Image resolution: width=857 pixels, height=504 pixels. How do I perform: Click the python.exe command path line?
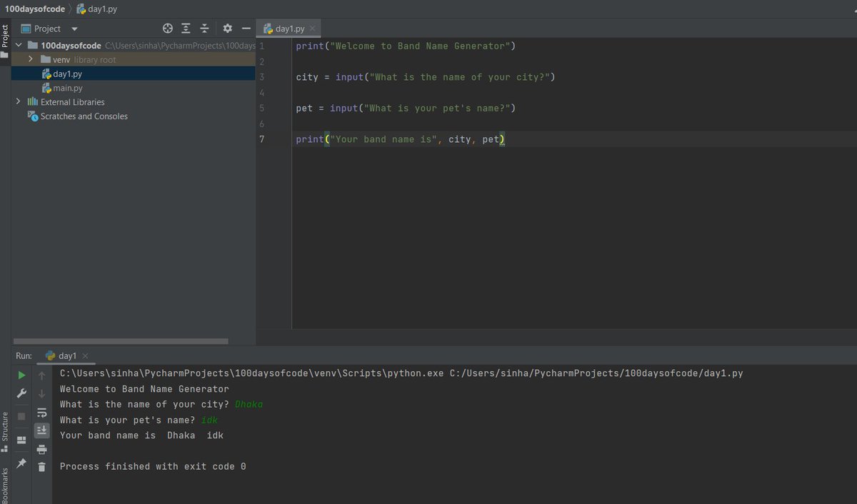401,373
